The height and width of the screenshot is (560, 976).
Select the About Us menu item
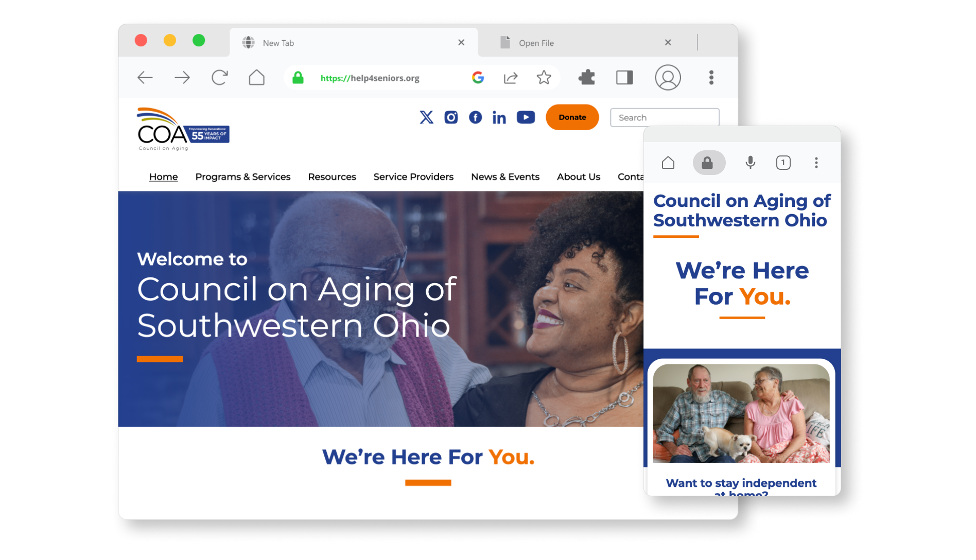579,177
